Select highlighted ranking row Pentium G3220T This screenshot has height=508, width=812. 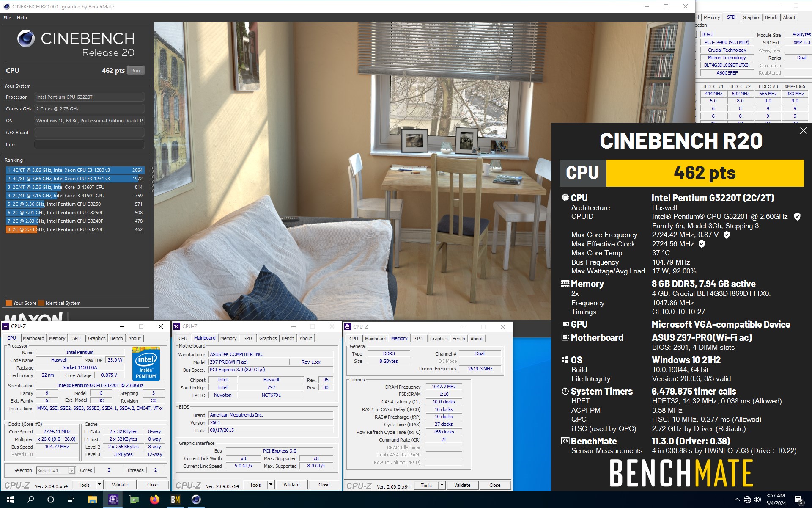click(75, 229)
